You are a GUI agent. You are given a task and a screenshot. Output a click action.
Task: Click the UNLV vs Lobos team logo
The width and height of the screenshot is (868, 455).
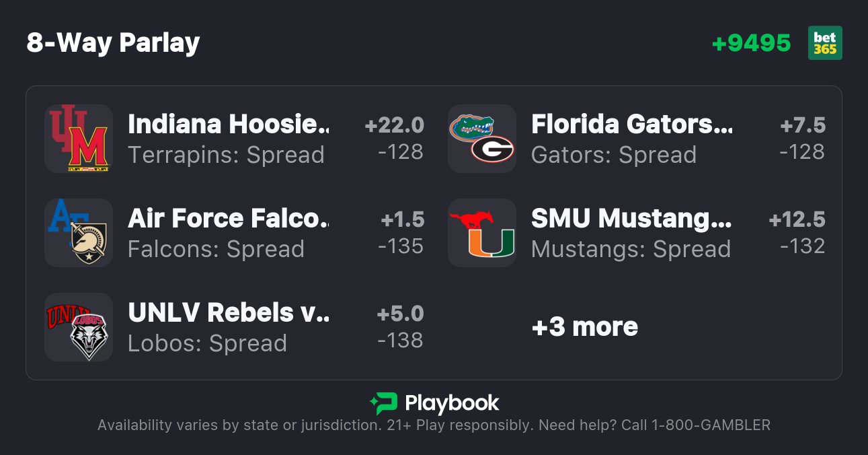[x=78, y=327]
